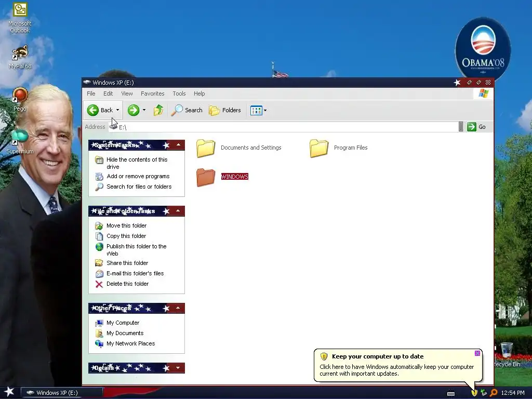Collapse the System Tasks panel
Screen dimensions: 532x399
click(178, 145)
